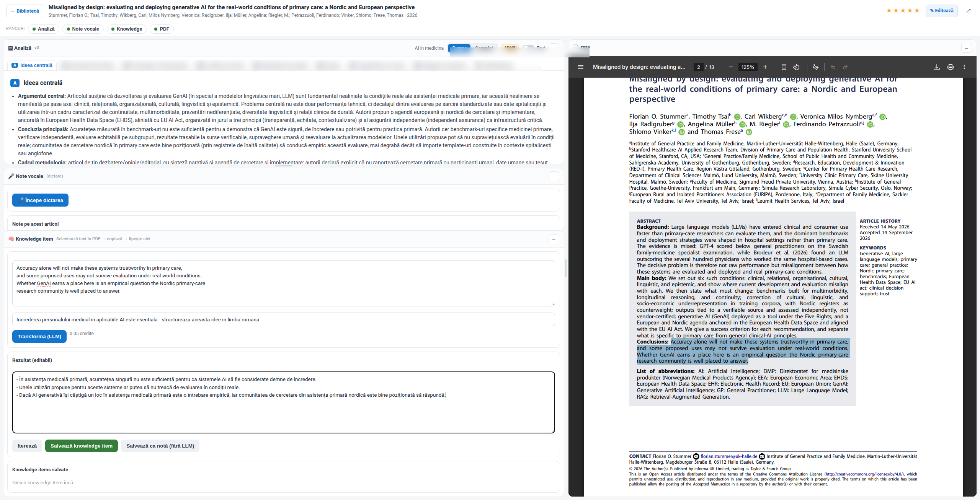Rotate the PDF counterclockwise

[796, 67]
